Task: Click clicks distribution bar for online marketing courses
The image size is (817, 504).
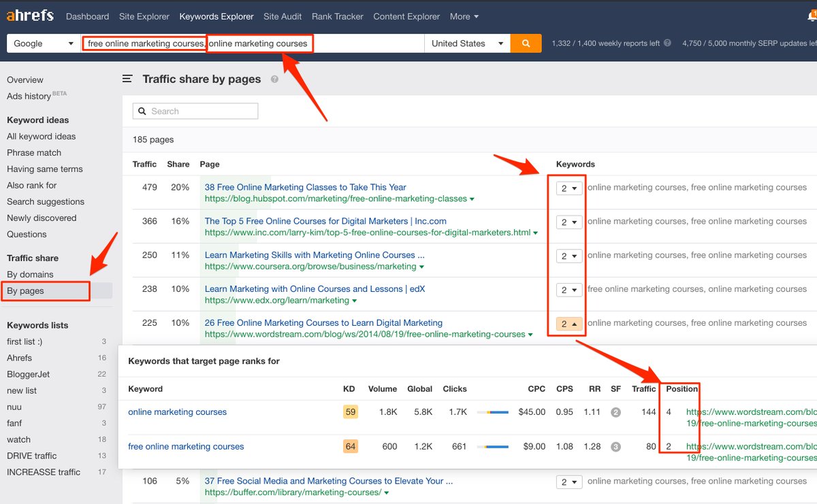Action: [x=493, y=412]
